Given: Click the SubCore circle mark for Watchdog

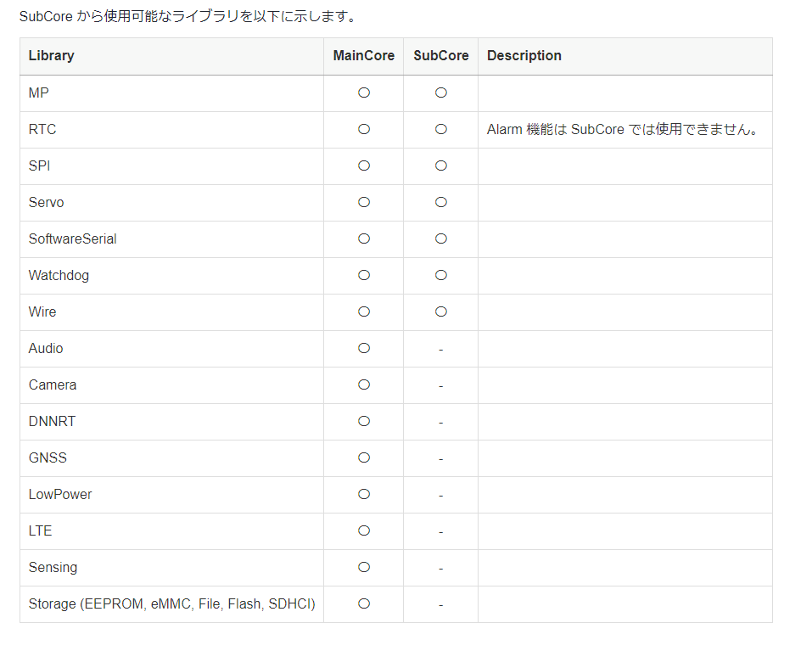Looking at the screenshot, I should pos(441,275).
